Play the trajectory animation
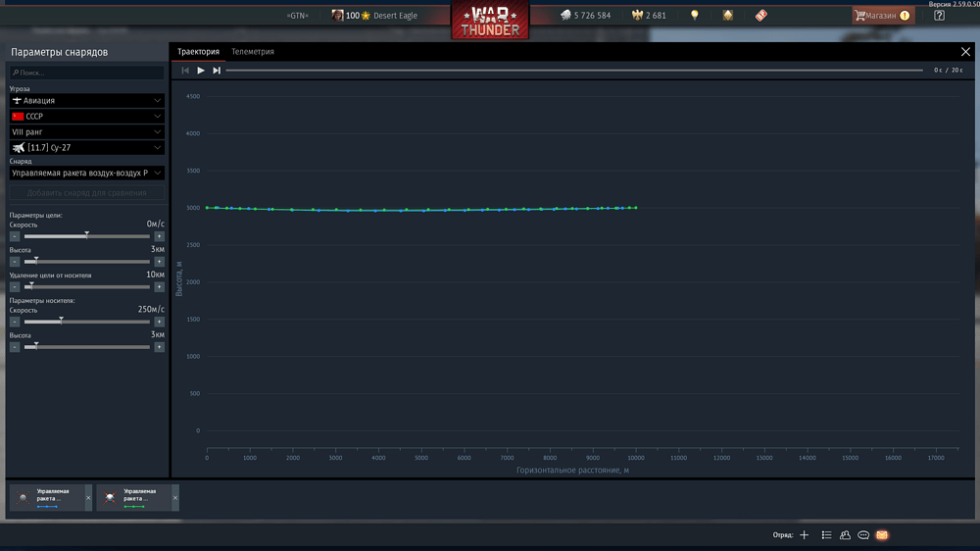 [x=201, y=71]
